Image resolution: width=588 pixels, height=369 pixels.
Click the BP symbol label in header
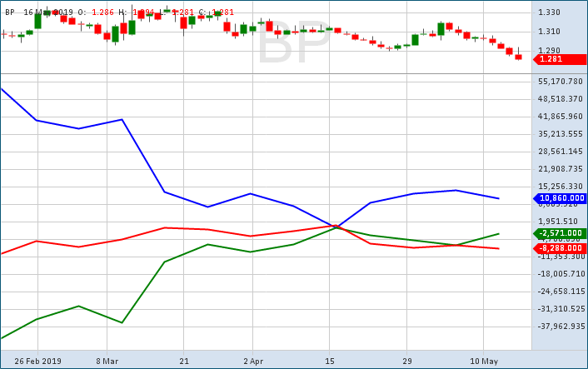[x=10, y=12]
